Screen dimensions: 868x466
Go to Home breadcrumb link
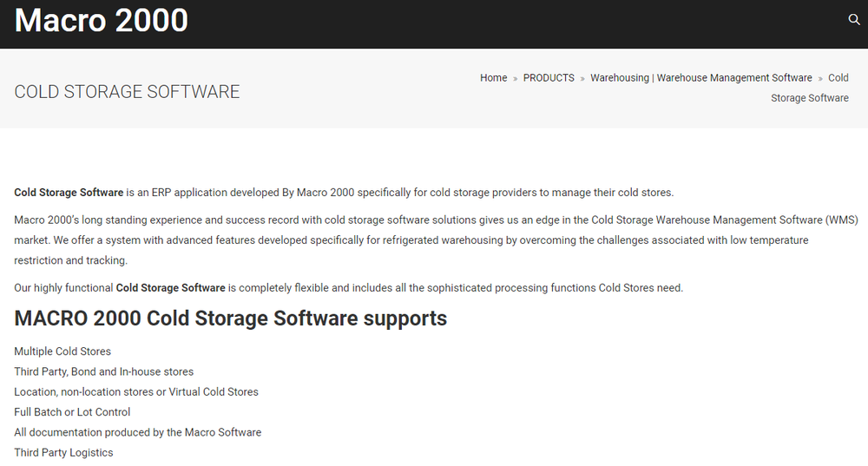click(x=493, y=78)
